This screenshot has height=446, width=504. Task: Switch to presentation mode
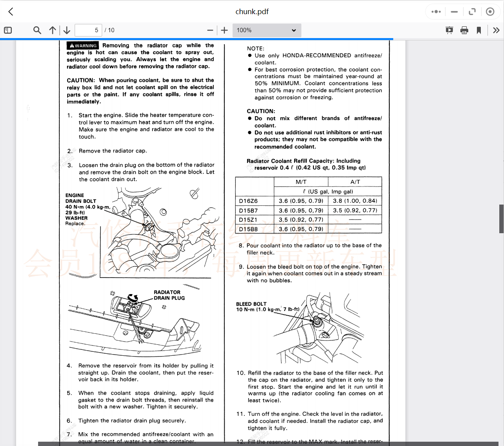tap(449, 30)
